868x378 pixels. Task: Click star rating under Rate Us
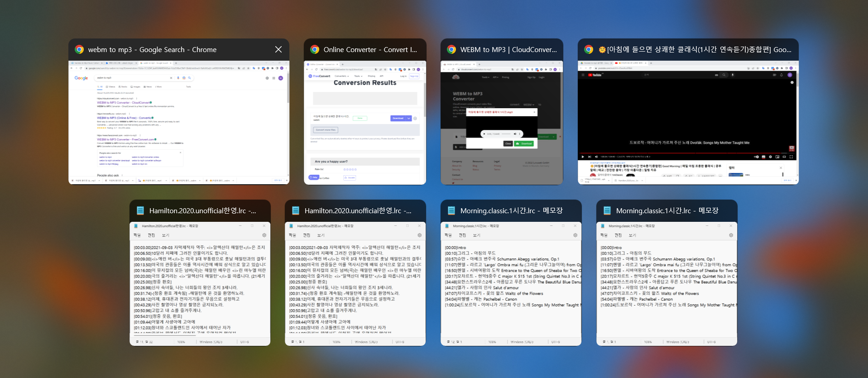pyautogui.click(x=350, y=169)
